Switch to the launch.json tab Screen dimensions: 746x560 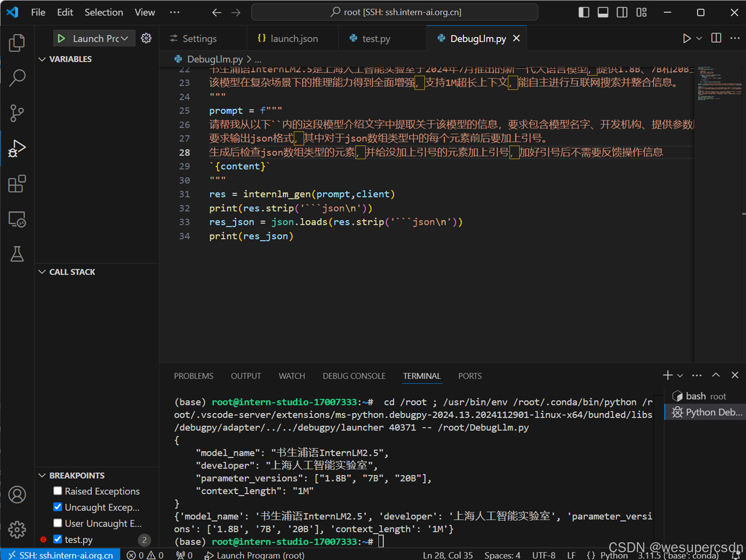pos(294,38)
